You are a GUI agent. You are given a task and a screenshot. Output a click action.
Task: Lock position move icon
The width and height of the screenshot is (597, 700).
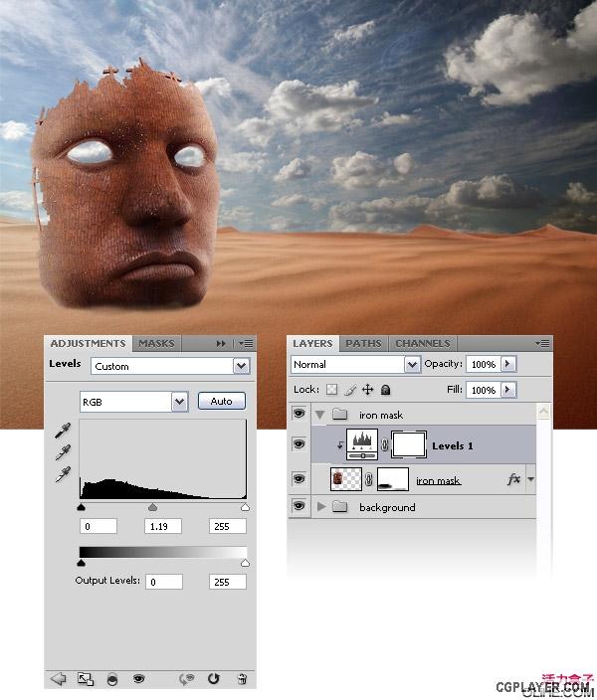pos(367,390)
